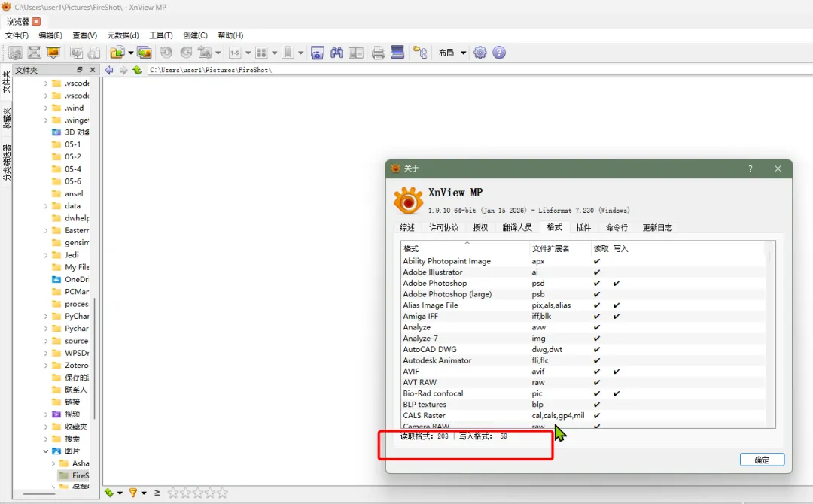Click the scanner toolbar icon
The image size is (813, 504).
[x=397, y=53]
